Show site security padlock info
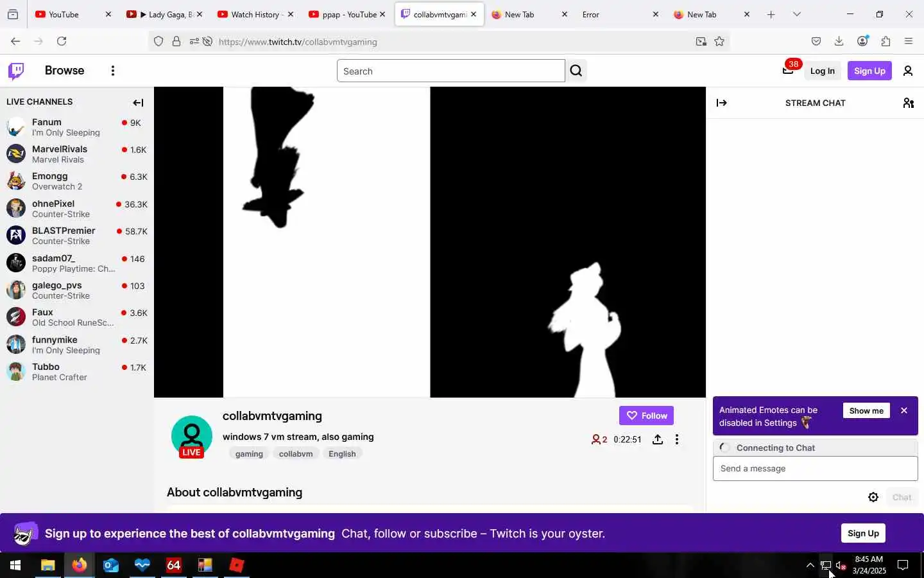Screen dimensions: 924x578 (176, 41)
